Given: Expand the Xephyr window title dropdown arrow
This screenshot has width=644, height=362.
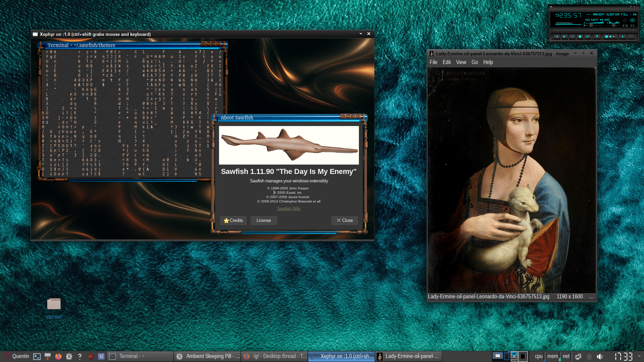Looking at the screenshot, I should pos(361,34).
